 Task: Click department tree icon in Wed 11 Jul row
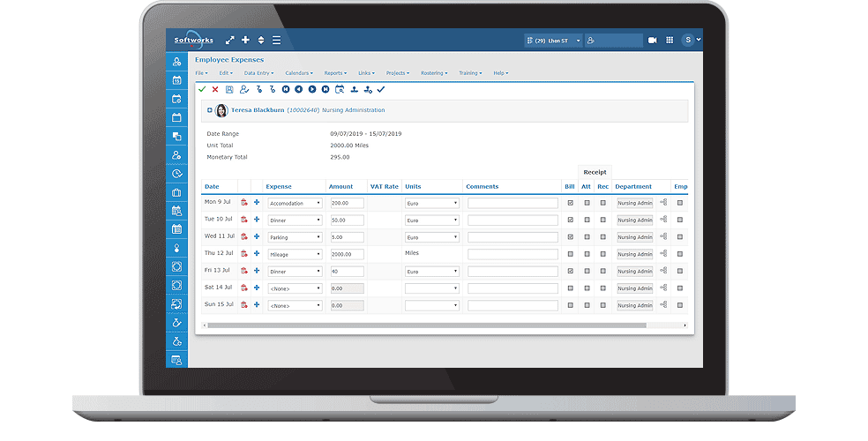point(663,236)
